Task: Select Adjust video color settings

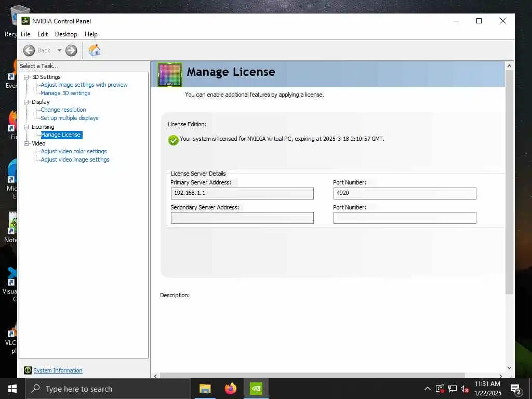Action: coord(74,151)
